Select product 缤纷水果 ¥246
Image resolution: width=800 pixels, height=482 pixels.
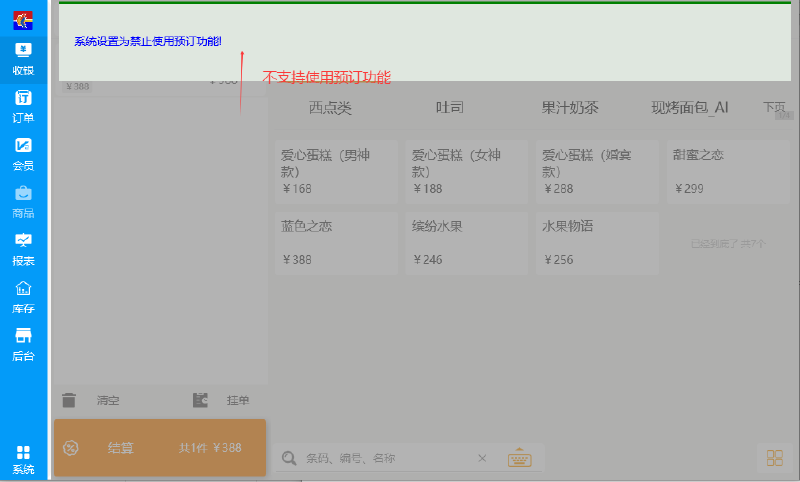click(x=467, y=243)
